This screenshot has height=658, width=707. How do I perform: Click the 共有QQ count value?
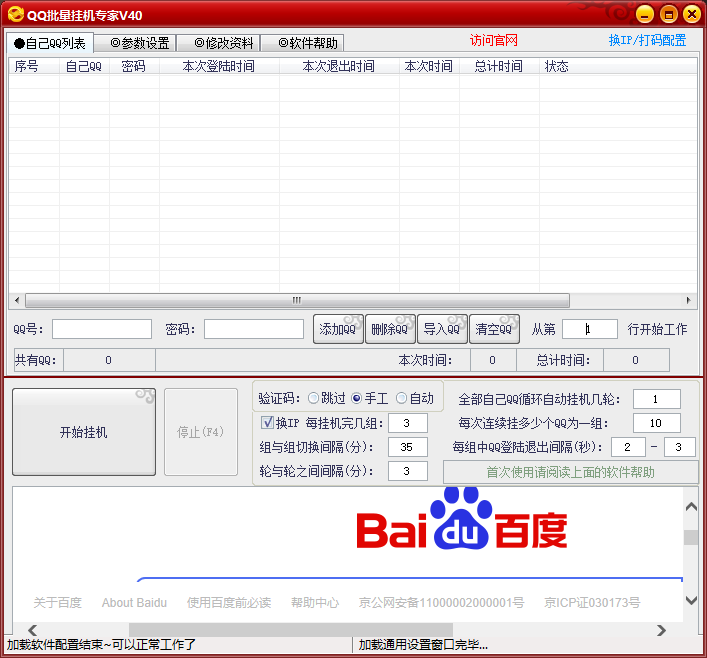click(109, 360)
